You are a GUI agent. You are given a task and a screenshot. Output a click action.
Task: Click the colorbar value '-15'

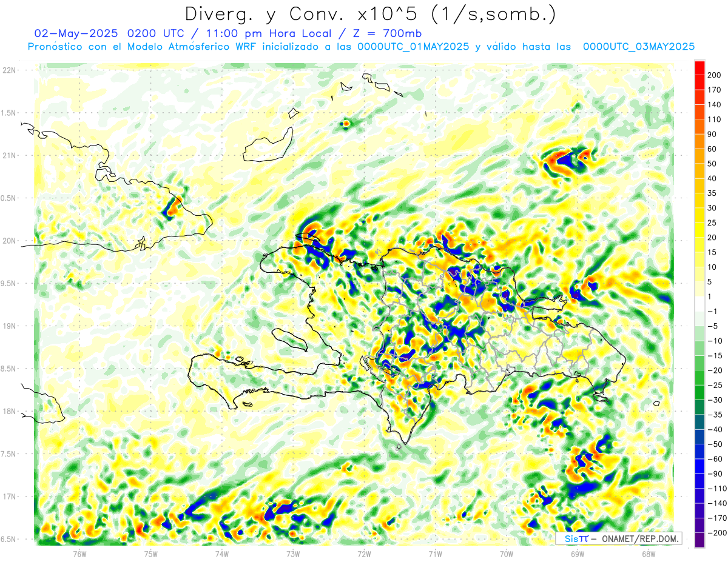click(714, 356)
